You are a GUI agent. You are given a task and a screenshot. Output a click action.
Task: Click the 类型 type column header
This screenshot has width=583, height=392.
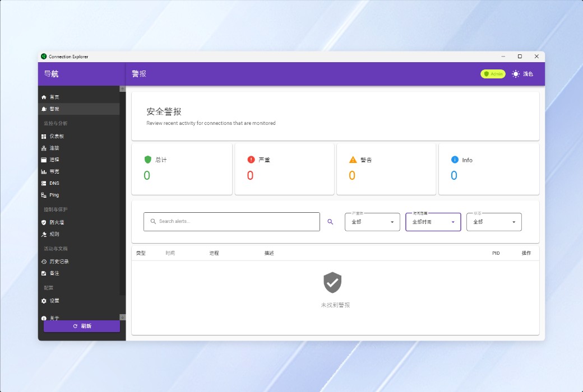(x=141, y=253)
